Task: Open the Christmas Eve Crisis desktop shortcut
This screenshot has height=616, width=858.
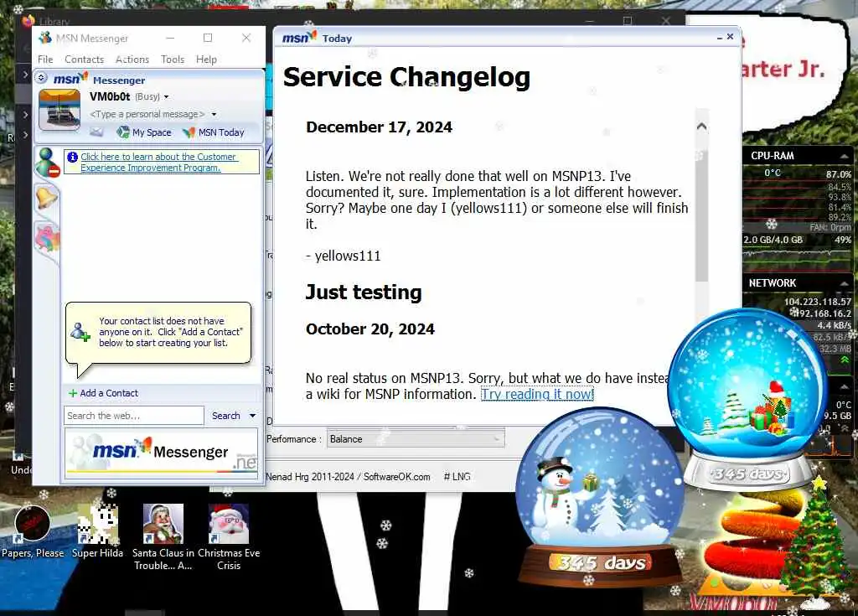Action: tap(229, 537)
